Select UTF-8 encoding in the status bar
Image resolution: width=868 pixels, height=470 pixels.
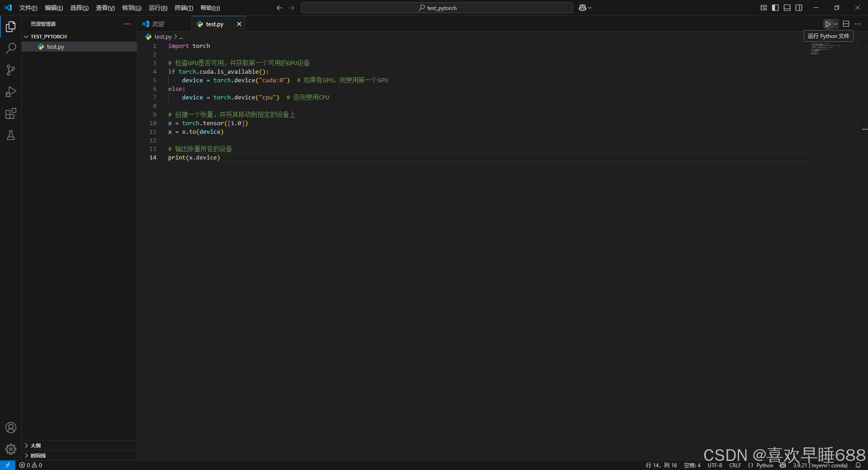[715, 465]
